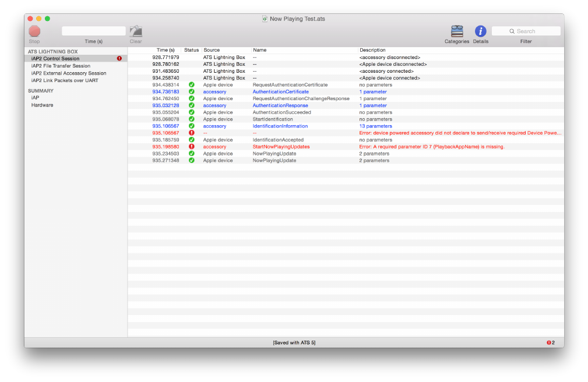Click green check status for StartIdentification row
The height and width of the screenshot is (382, 588).
[x=192, y=119]
